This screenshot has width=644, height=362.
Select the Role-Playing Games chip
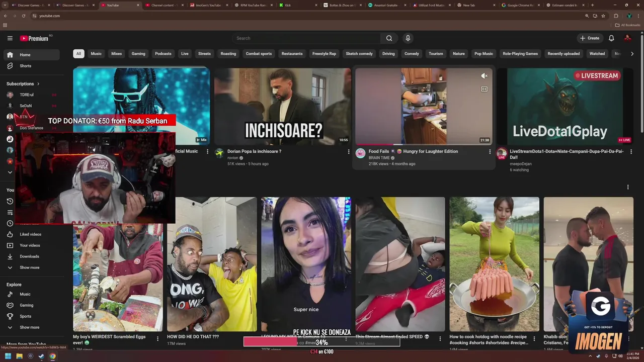click(x=520, y=54)
